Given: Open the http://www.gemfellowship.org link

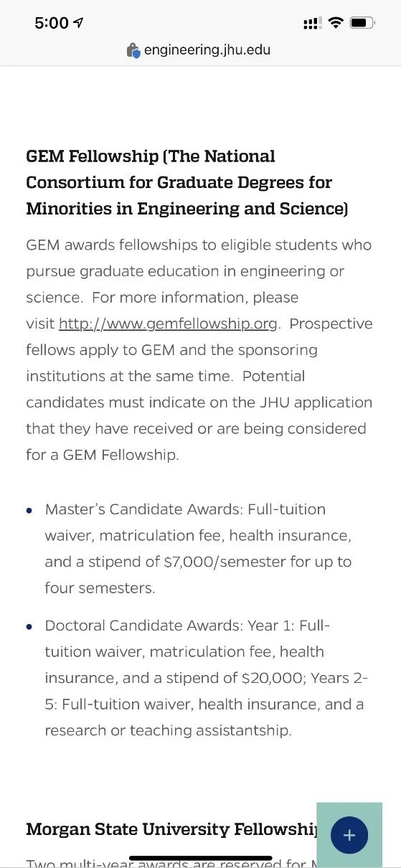Looking at the screenshot, I should 168,324.
